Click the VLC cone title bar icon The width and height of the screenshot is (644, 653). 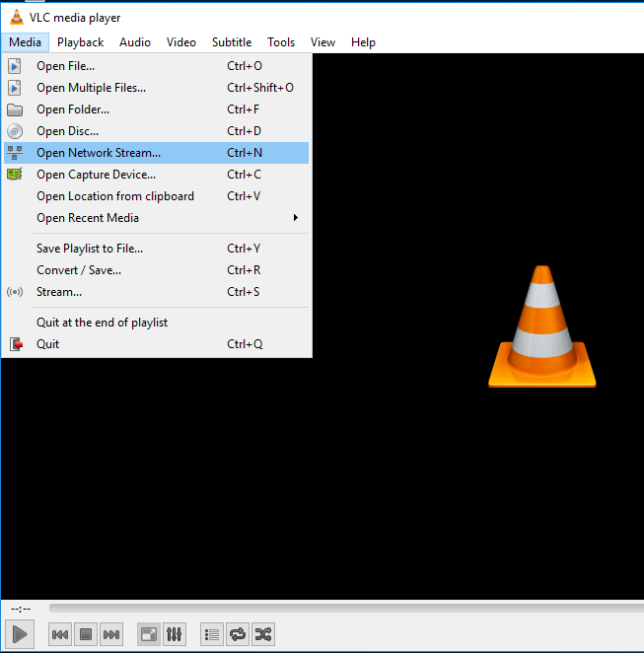[16, 17]
